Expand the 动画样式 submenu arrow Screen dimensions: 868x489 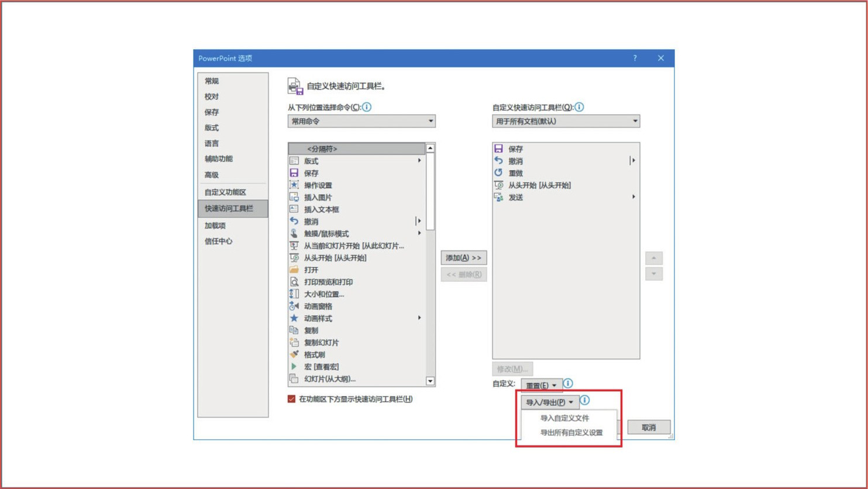pyautogui.click(x=419, y=318)
